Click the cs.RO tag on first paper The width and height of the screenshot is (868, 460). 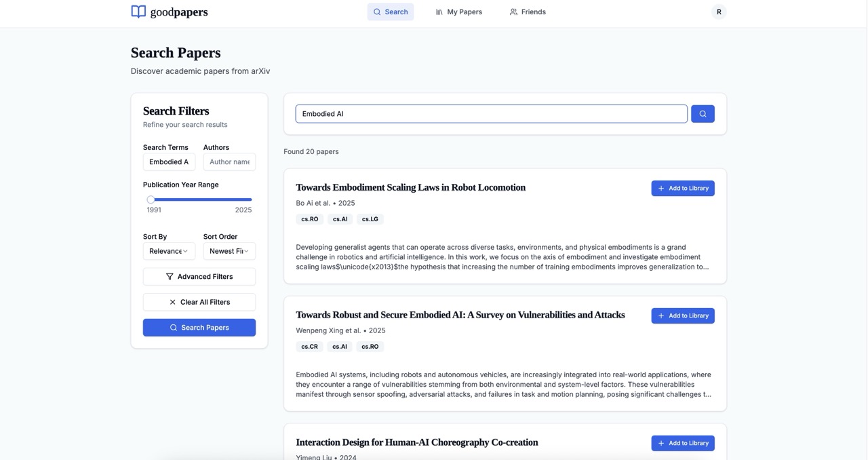coord(309,219)
